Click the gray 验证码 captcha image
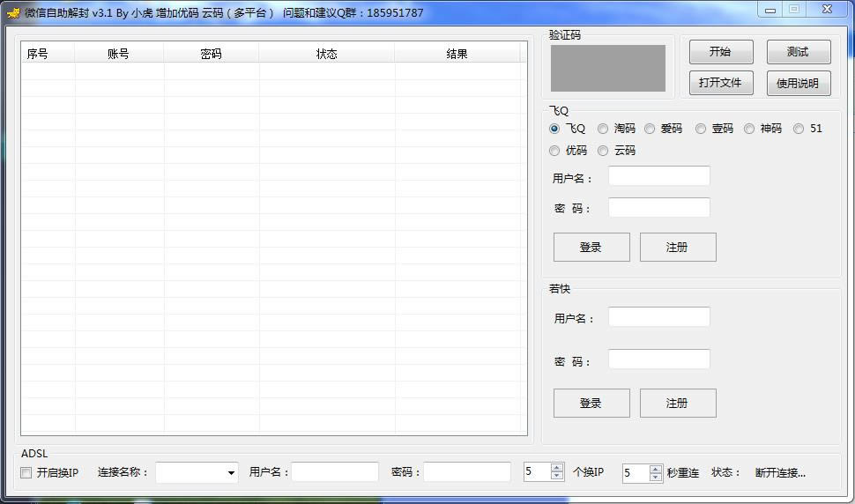The height and width of the screenshot is (504, 855). [608, 68]
